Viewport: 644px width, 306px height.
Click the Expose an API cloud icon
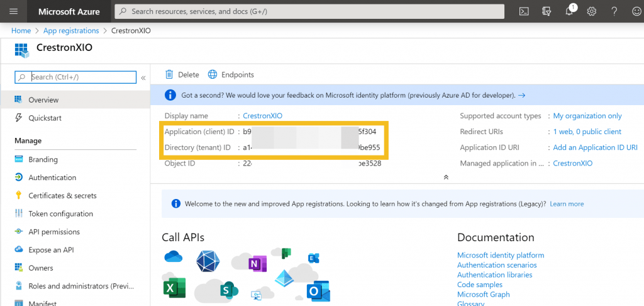pyautogui.click(x=18, y=249)
